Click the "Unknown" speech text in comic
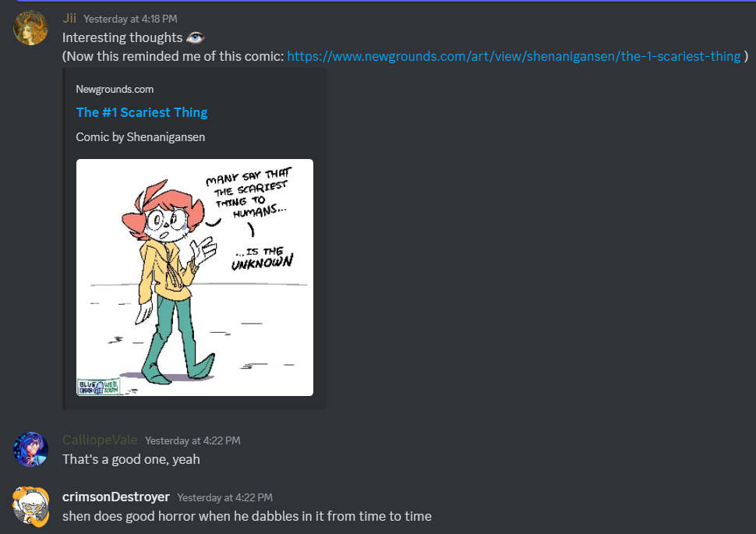 coord(262,262)
